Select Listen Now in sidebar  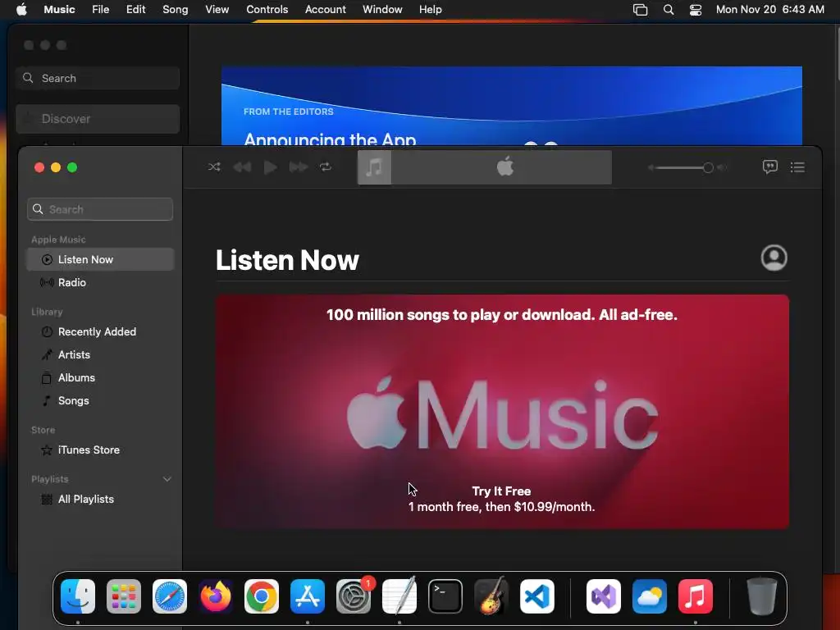click(100, 259)
